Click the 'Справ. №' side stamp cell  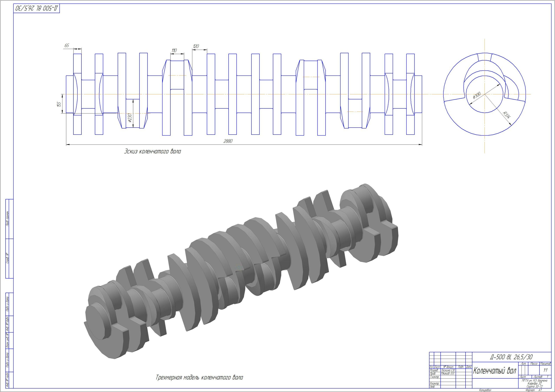(x=7, y=259)
